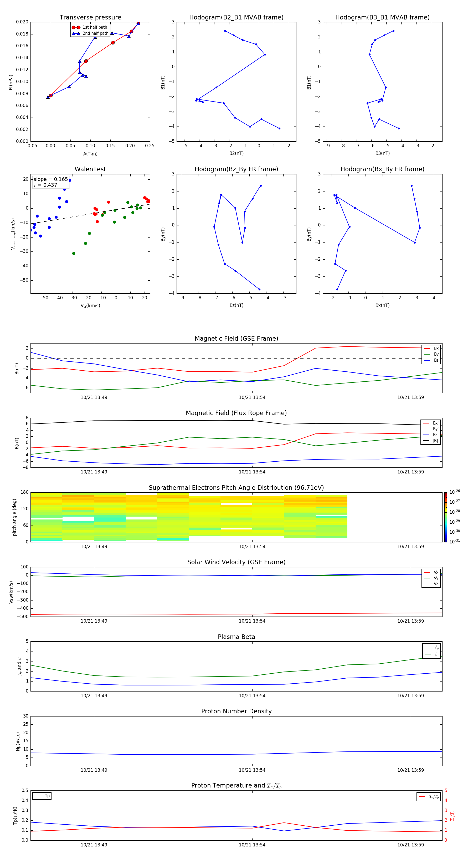Click the 'A(T·m)' axis label

[x=90, y=154]
